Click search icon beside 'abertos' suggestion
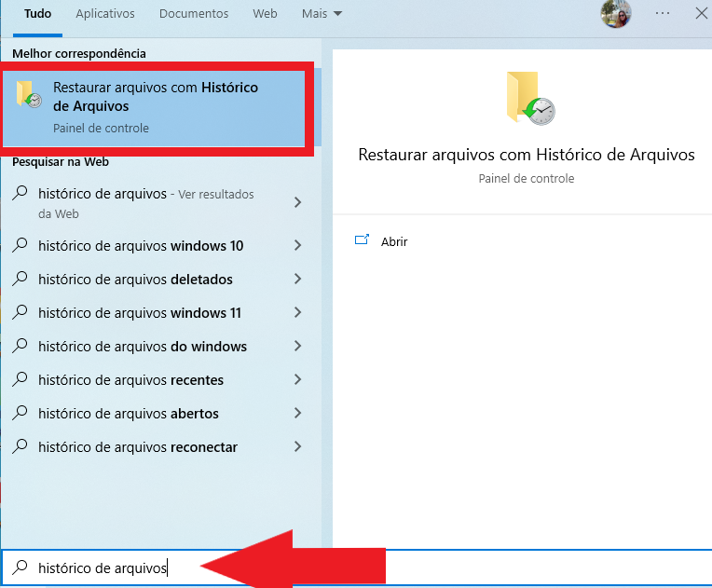 pyautogui.click(x=20, y=413)
